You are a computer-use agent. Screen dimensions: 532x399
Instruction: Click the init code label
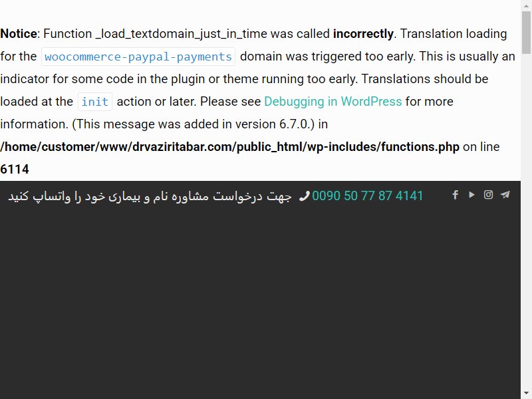tap(95, 102)
